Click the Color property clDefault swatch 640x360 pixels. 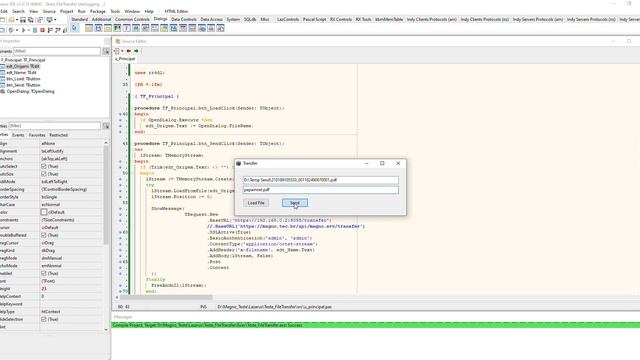[x=44, y=212]
